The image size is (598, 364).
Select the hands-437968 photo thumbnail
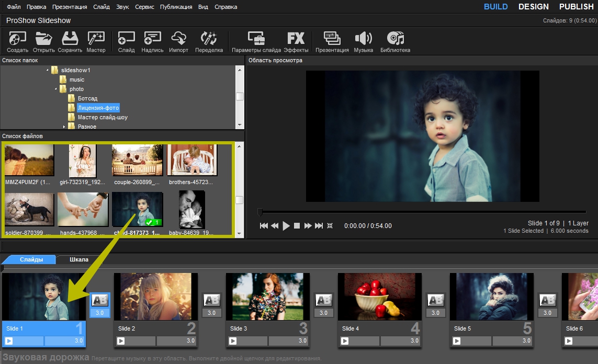83,209
